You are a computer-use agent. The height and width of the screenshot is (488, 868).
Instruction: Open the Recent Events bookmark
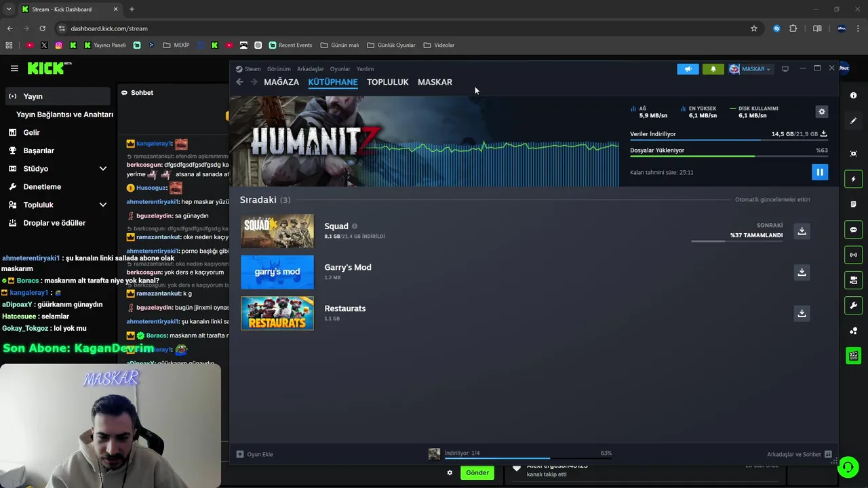(290, 45)
